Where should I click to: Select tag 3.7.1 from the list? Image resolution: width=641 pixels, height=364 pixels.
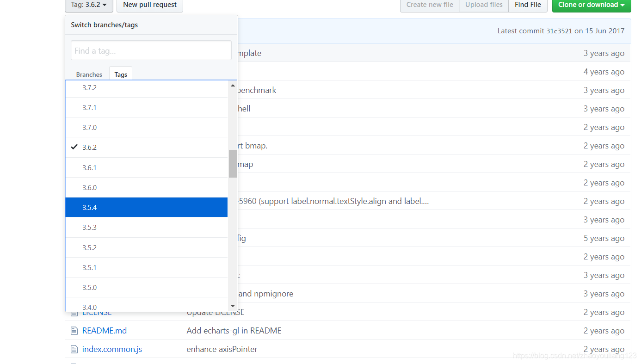click(x=147, y=107)
